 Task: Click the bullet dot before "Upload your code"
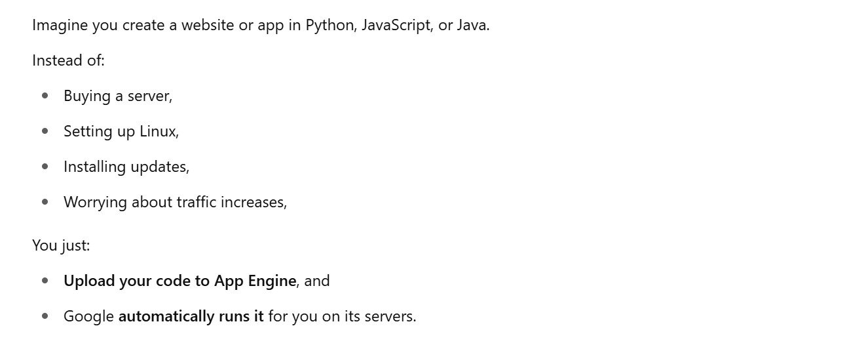[x=45, y=281]
